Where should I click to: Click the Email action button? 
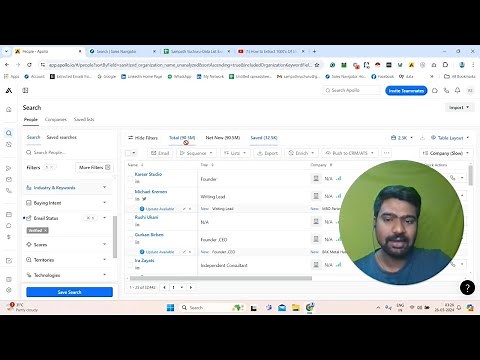[160, 153]
